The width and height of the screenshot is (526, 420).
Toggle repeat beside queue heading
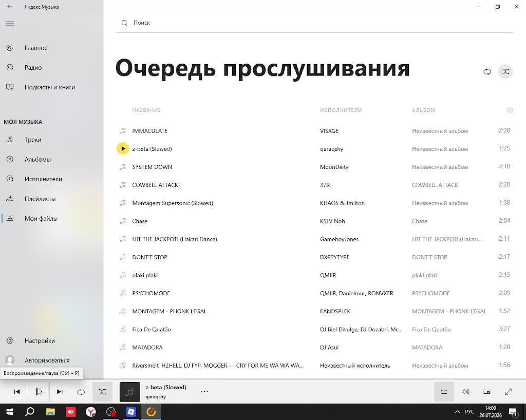click(487, 71)
